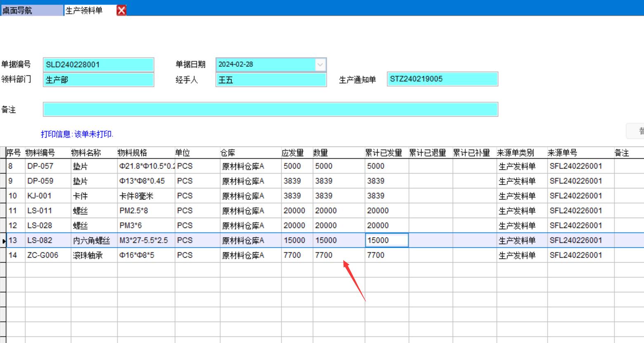
Task: Click the 单据编号 field SLD240228001
Action: pos(98,65)
